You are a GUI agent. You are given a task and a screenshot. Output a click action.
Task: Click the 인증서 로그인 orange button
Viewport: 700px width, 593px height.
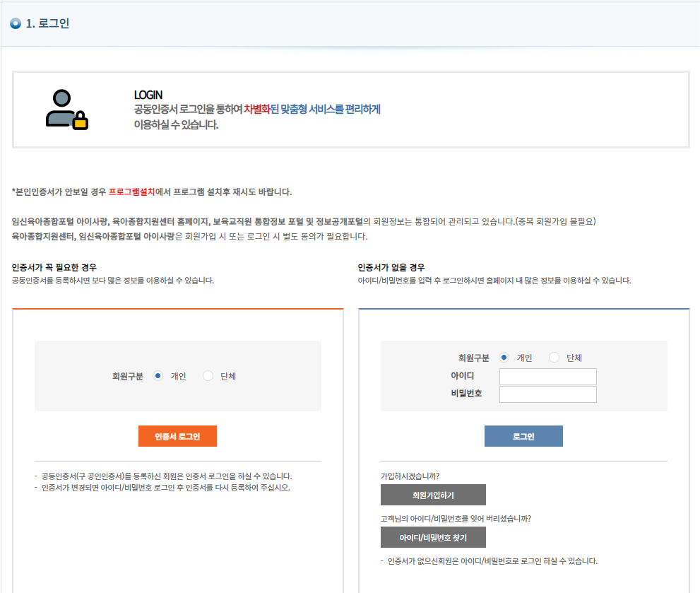[177, 436]
